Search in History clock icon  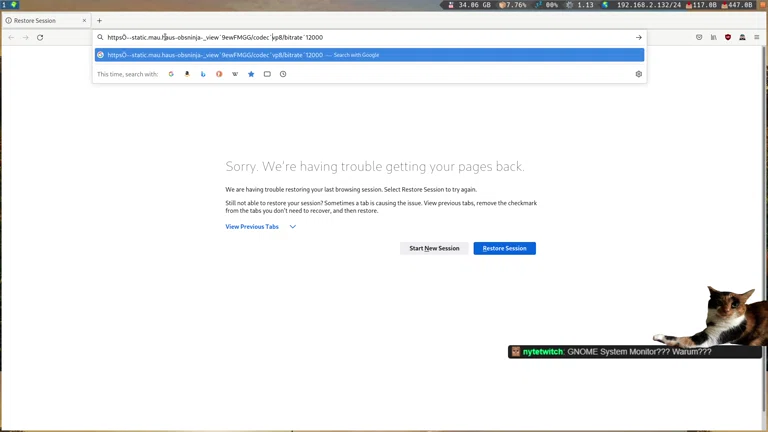click(x=283, y=74)
